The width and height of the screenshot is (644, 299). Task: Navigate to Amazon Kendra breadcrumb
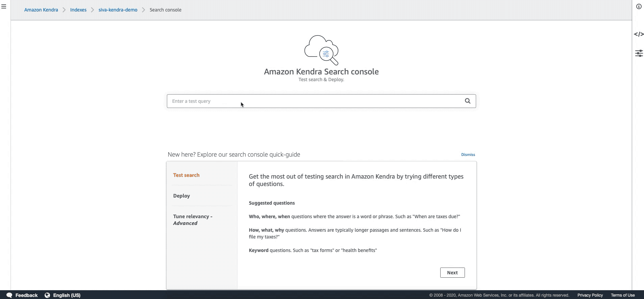[41, 9]
